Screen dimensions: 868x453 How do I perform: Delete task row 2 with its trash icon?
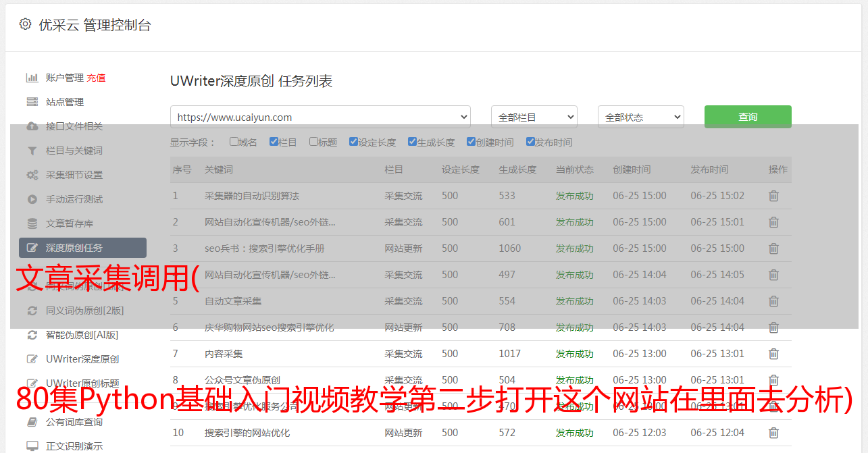click(x=774, y=222)
